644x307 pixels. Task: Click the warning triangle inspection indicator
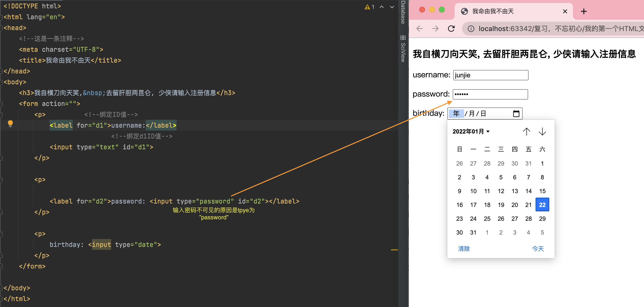pyautogui.click(x=367, y=7)
